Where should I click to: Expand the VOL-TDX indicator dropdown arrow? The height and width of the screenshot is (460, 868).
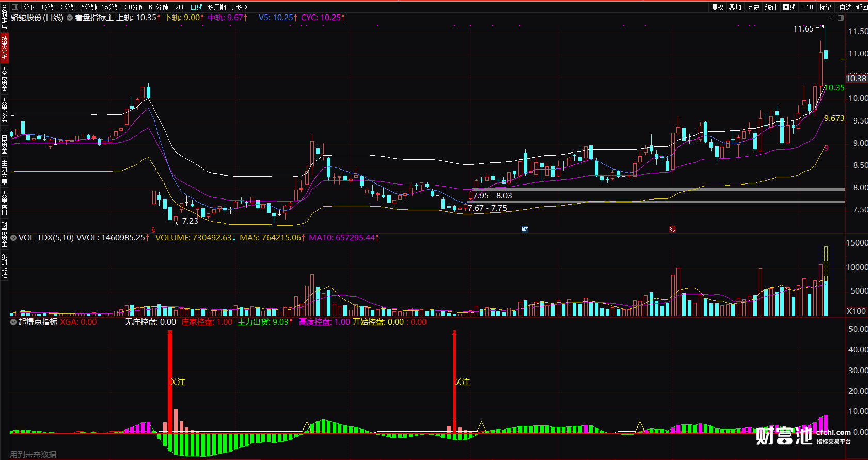(x=13, y=238)
